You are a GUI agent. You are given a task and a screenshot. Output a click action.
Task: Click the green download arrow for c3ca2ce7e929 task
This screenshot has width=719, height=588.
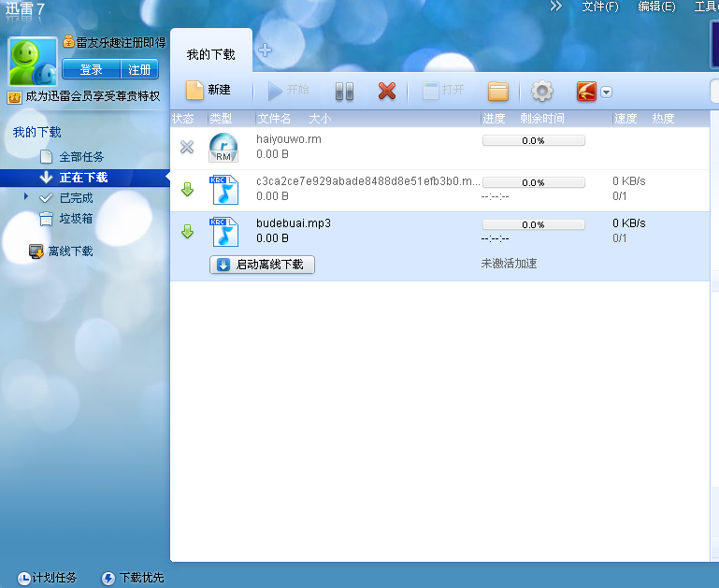pos(187,189)
